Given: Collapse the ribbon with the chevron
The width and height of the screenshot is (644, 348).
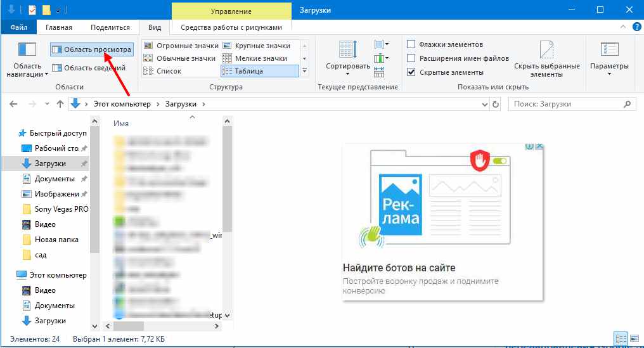Looking at the screenshot, I should (x=623, y=27).
